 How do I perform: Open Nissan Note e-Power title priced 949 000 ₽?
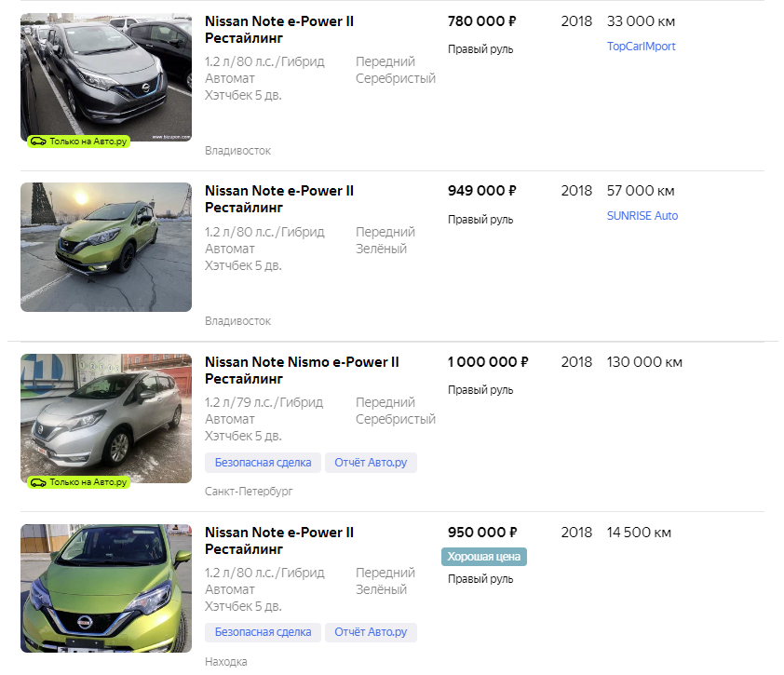click(279, 199)
